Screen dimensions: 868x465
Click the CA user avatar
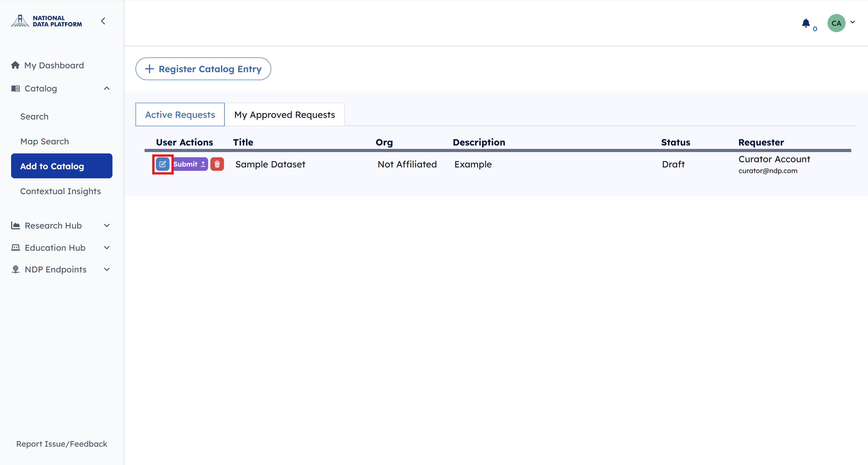point(836,23)
